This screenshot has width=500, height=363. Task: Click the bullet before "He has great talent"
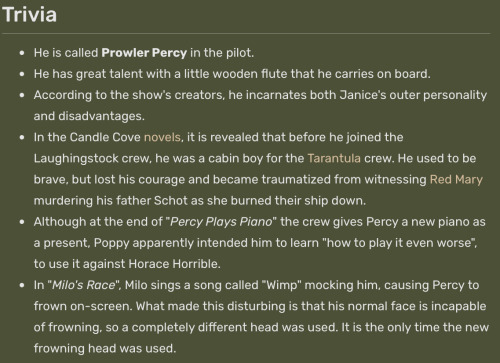(22, 74)
